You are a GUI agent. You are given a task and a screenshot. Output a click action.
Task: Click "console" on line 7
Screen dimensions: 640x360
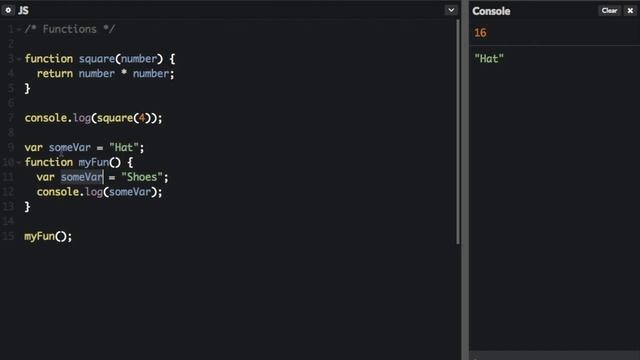tap(46, 118)
